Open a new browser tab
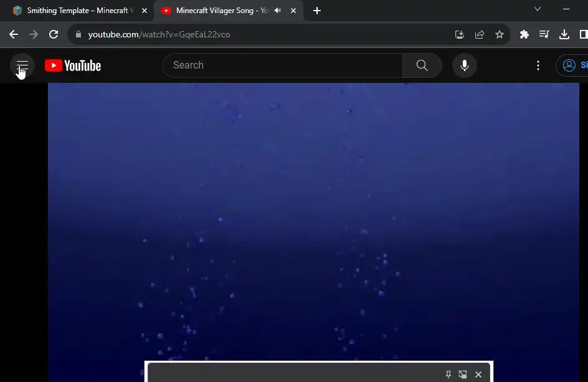Screen dimensions: 588x382 317,11
